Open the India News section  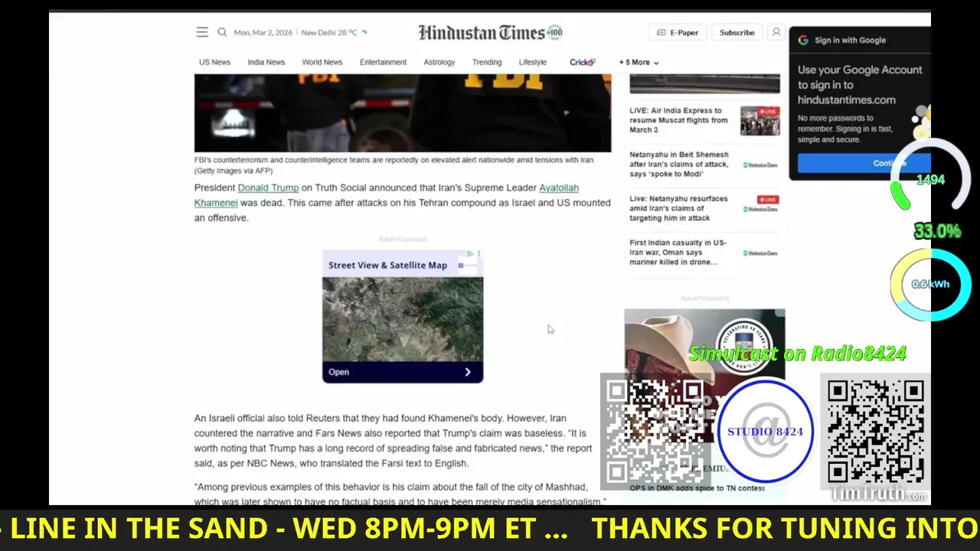click(x=266, y=62)
